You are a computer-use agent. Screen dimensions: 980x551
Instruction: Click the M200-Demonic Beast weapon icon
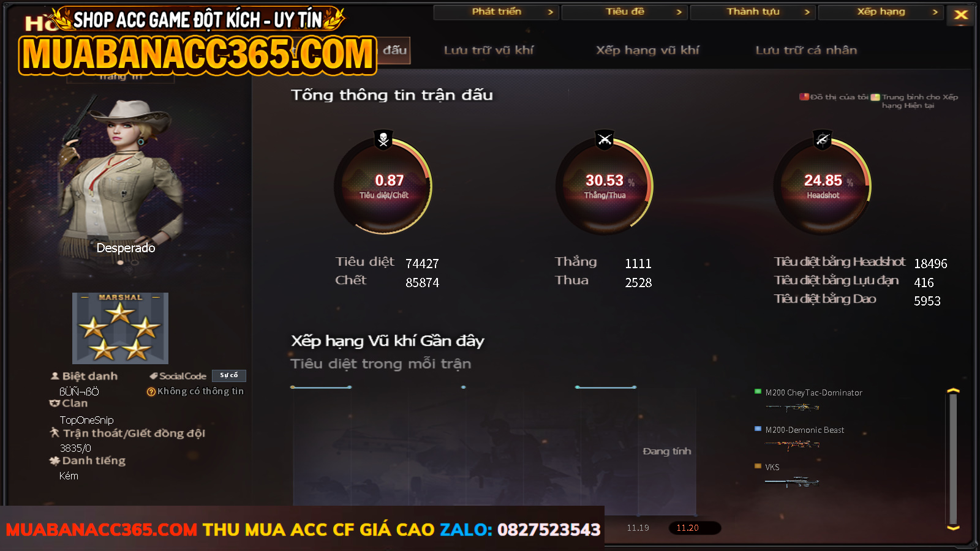point(792,444)
